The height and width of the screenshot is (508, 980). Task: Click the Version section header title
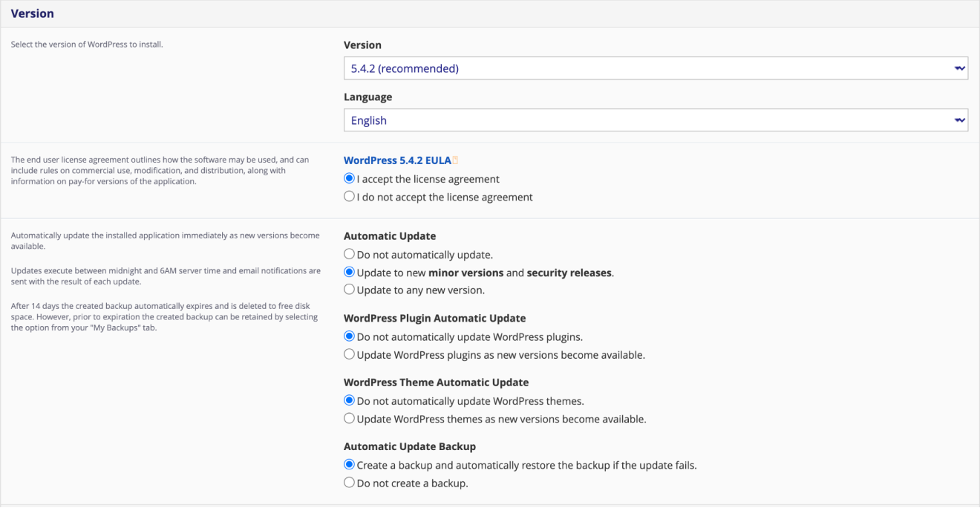(32, 13)
